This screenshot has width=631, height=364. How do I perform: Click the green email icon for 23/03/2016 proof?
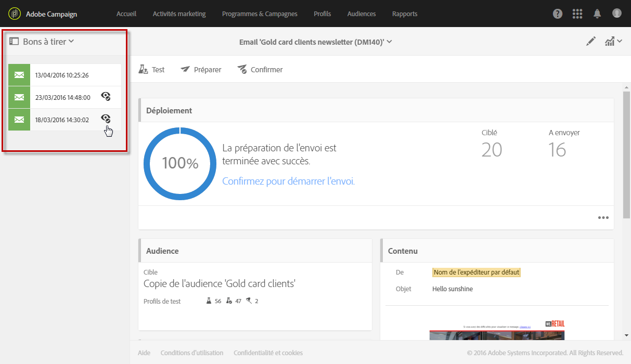[x=19, y=97]
